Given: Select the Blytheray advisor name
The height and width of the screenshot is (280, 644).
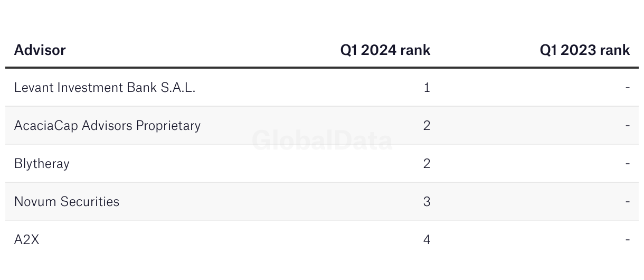Looking at the screenshot, I should 42,164.
